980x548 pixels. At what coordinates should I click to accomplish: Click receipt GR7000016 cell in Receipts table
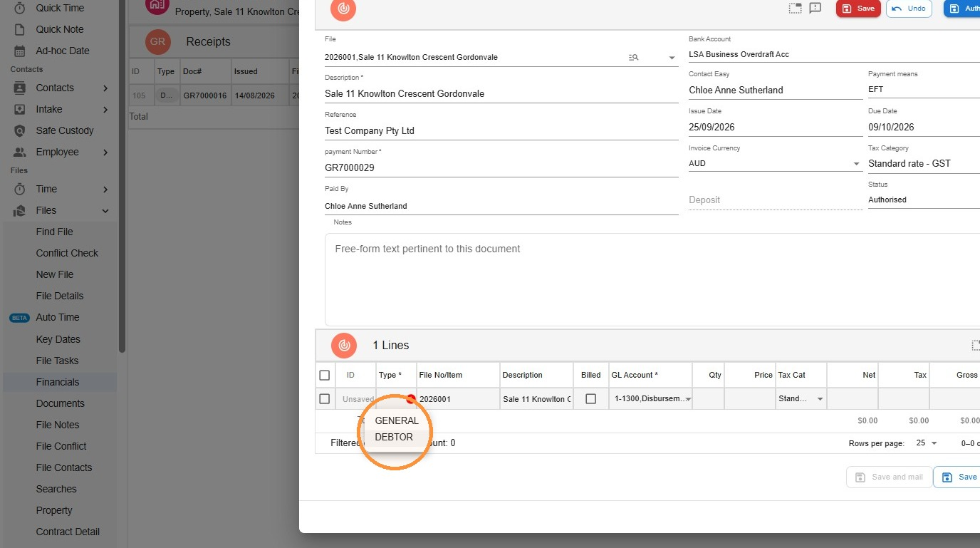click(205, 95)
